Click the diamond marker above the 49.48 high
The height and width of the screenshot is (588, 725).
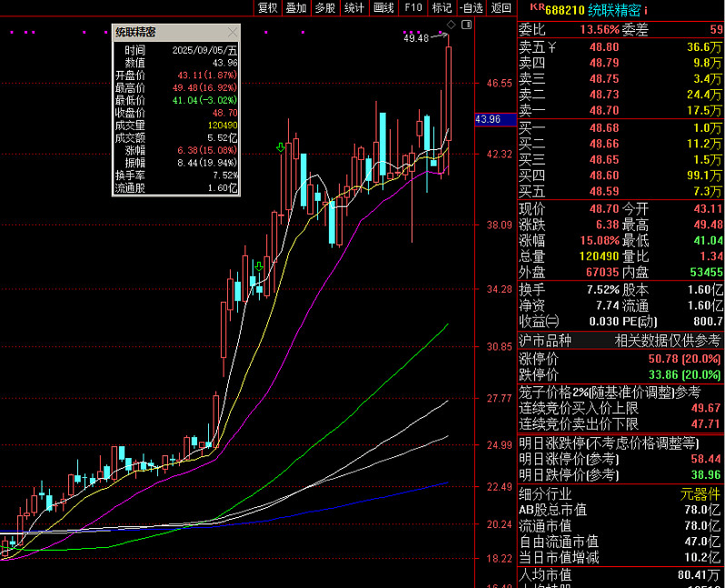pyautogui.click(x=451, y=33)
